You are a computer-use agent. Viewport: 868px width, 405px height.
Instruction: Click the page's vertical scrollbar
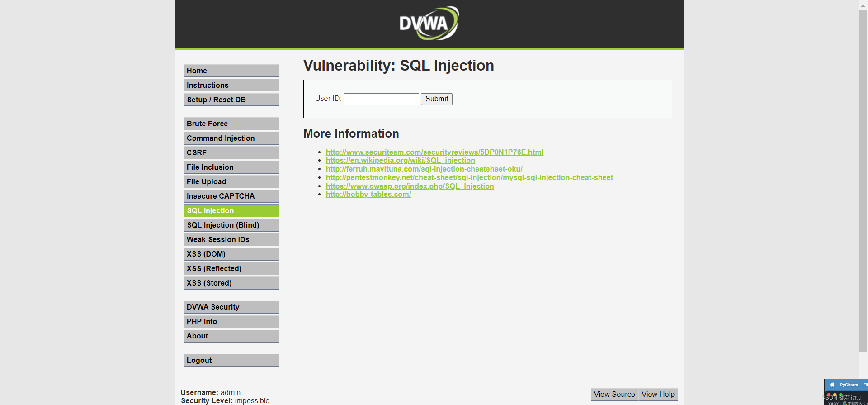[x=863, y=181]
